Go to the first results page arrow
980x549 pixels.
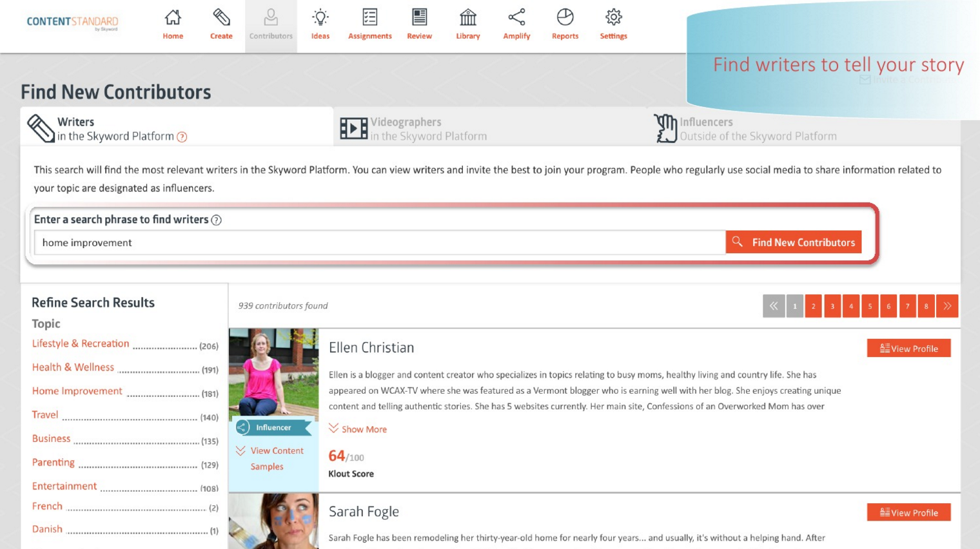click(x=773, y=306)
